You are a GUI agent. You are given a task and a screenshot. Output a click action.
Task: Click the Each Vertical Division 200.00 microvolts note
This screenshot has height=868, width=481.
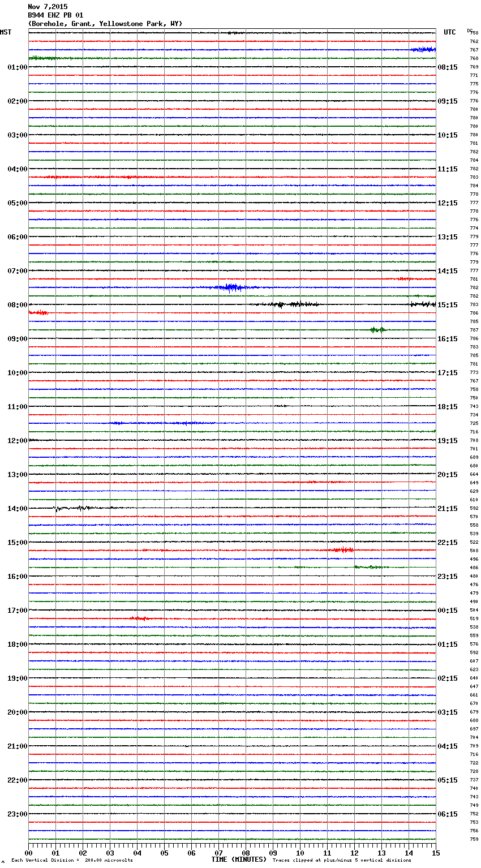point(72,860)
